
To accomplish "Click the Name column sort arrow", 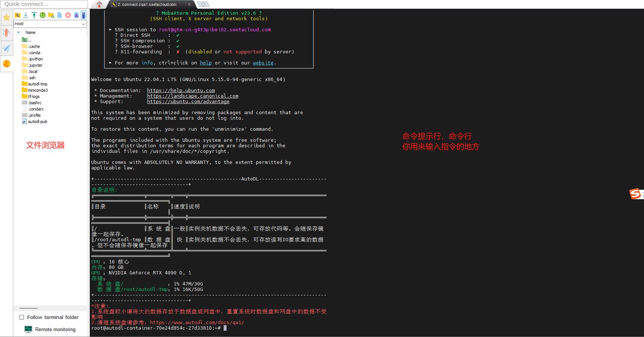I will tap(19, 32).
